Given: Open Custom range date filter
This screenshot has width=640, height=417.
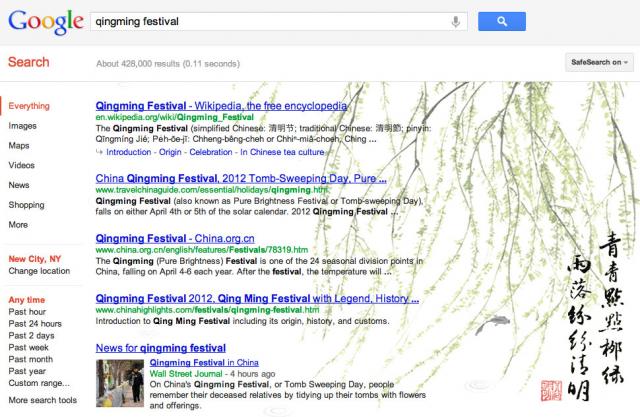Looking at the screenshot, I should point(39,383).
